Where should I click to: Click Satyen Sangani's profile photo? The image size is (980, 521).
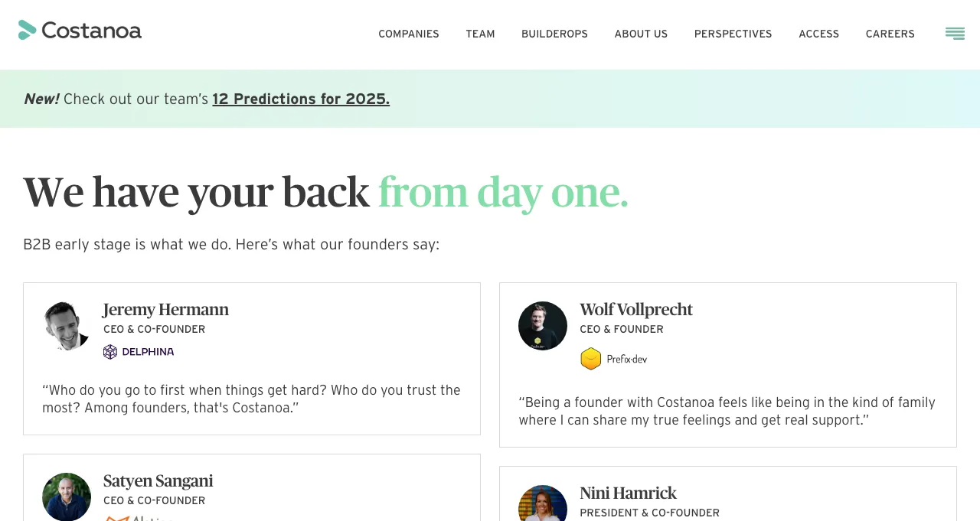click(x=67, y=497)
